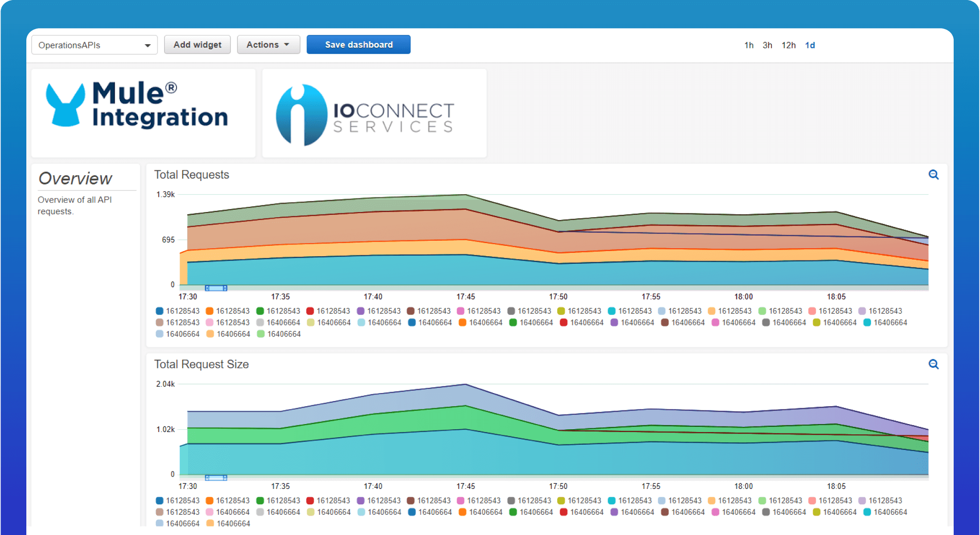Open the OperationsAPIs dashboard dropdown
This screenshot has width=980, height=535.
coord(95,45)
